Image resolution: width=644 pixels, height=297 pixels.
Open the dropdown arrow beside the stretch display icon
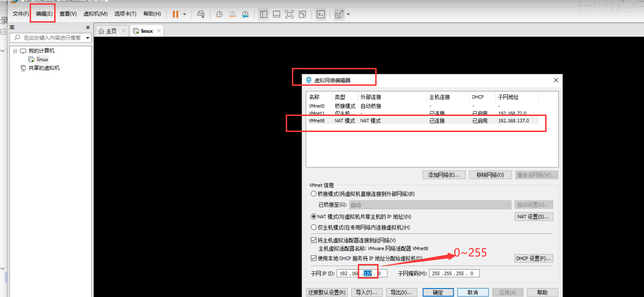tap(348, 14)
